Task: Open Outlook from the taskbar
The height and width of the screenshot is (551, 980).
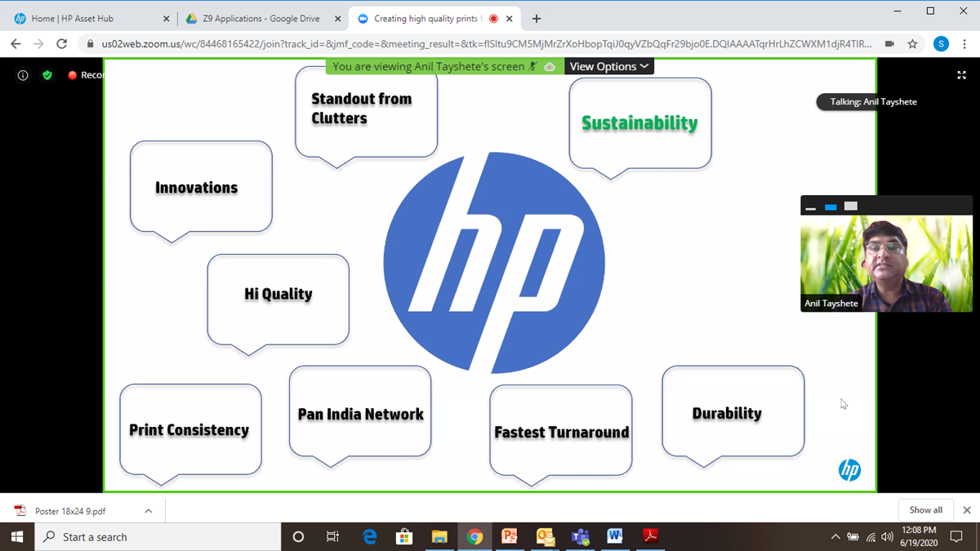Action: (x=545, y=536)
